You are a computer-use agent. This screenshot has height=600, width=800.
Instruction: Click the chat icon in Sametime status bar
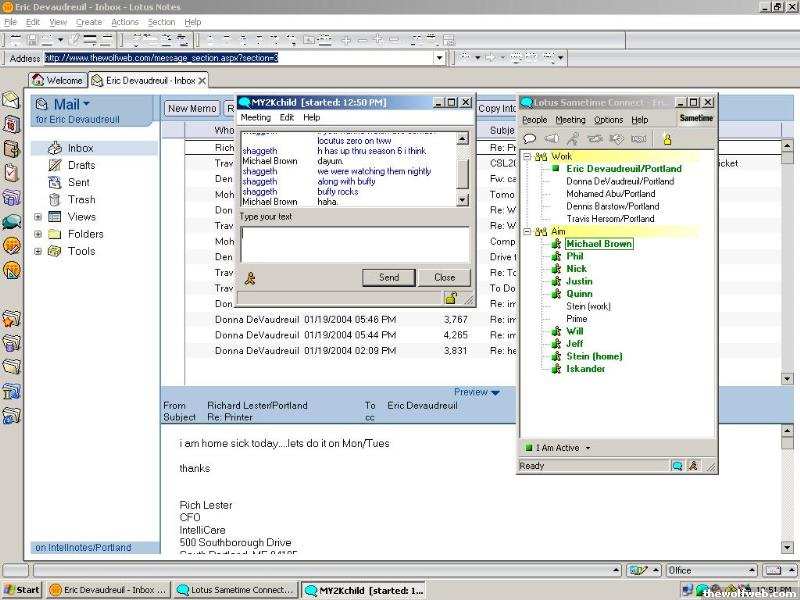point(677,466)
